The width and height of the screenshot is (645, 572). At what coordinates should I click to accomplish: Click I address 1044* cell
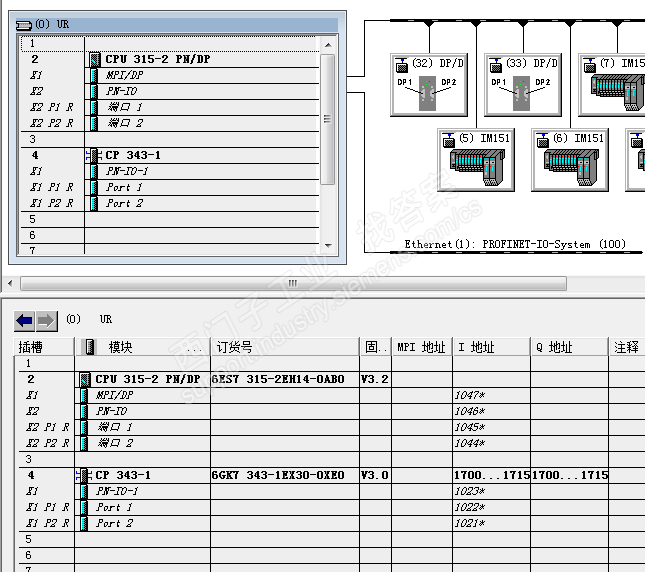(x=491, y=443)
